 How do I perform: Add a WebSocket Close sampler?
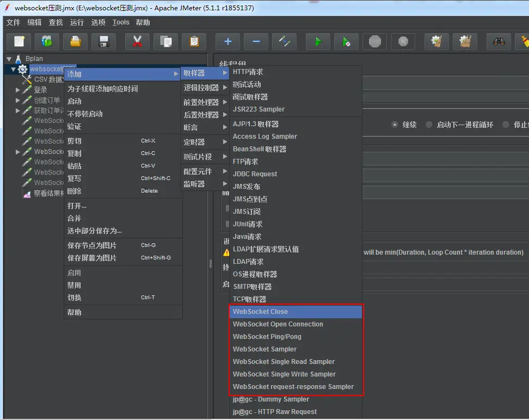296,312
